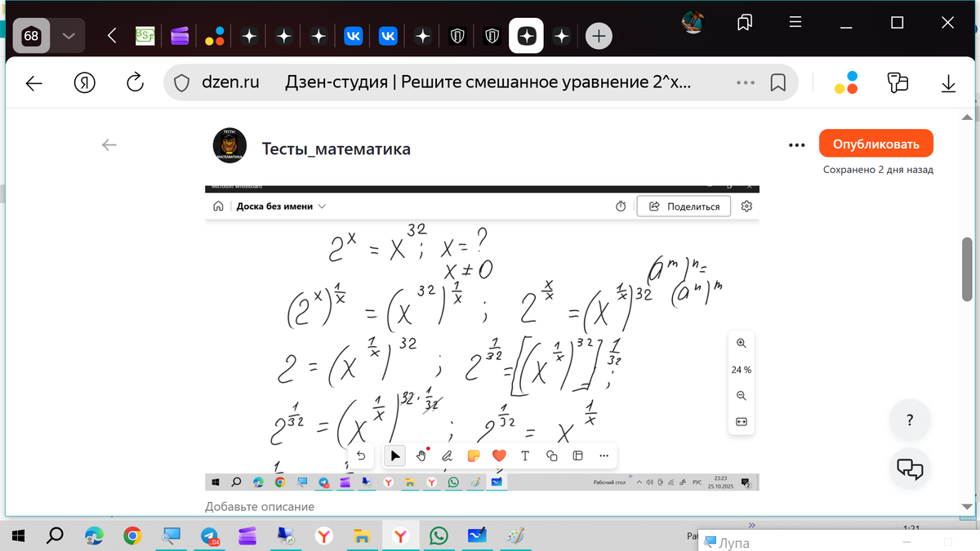Select the arrow selection tool on the whiteboard toolbar
Screen dimensions: 980x551
pos(394,455)
